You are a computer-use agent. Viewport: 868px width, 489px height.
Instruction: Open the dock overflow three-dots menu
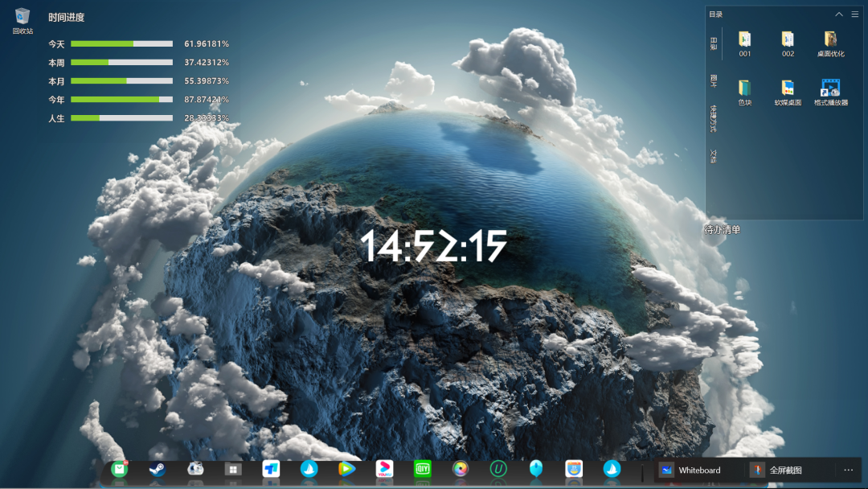(849, 471)
